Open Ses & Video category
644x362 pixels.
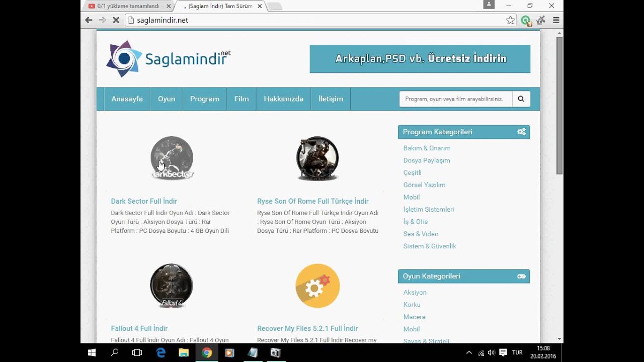(x=421, y=234)
